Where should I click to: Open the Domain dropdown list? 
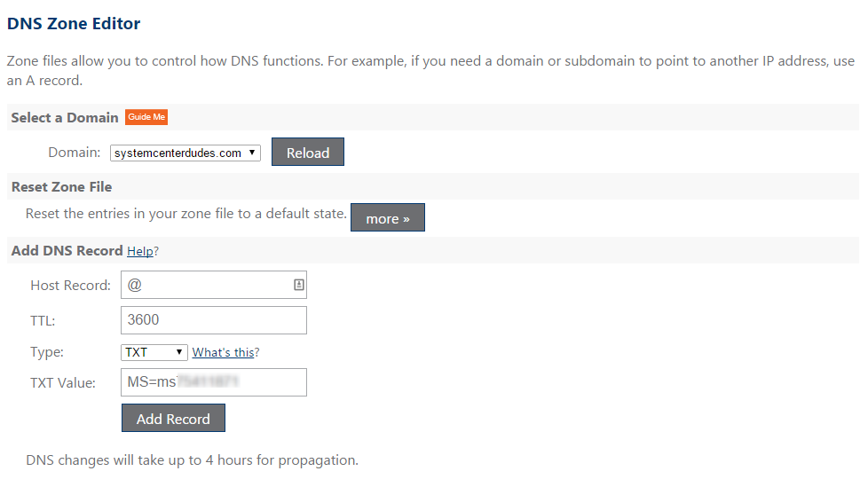click(x=185, y=153)
